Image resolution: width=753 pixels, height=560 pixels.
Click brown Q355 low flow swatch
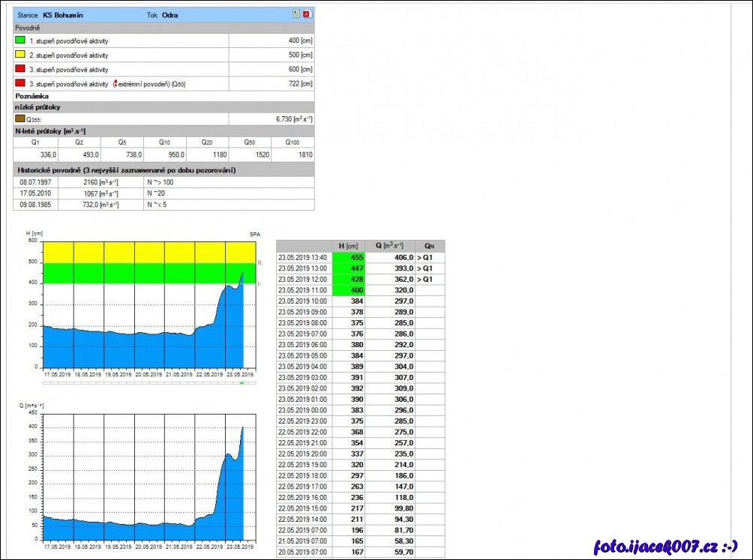[x=20, y=118]
